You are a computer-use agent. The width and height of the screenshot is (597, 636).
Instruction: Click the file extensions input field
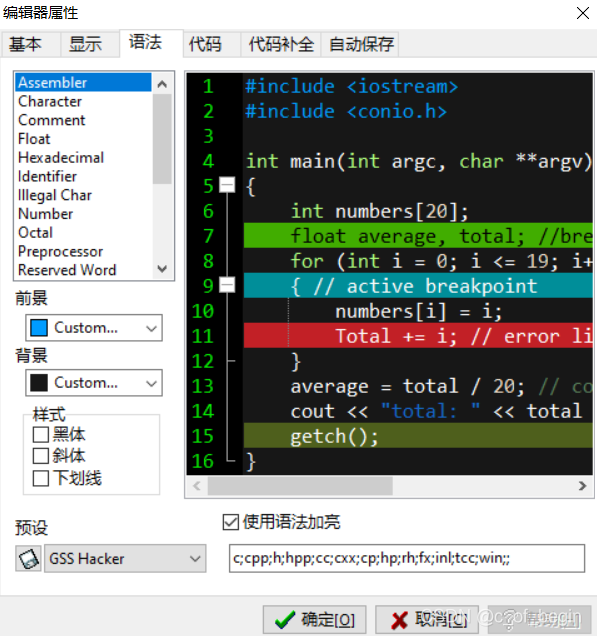coord(407,558)
